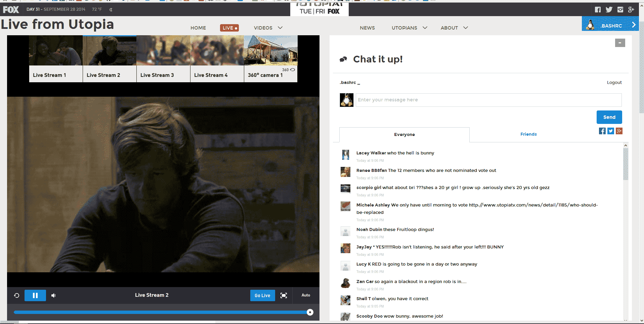Open the who-should-be-replaced link in Michele Ashley's message
644x324 pixels.
point(477,209)
